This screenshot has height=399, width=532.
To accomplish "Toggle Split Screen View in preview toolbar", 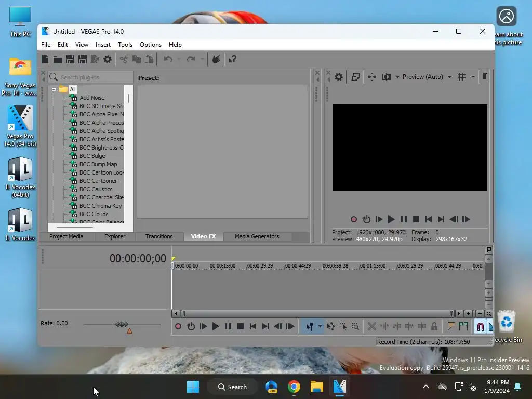I will [x=387, y=77].
